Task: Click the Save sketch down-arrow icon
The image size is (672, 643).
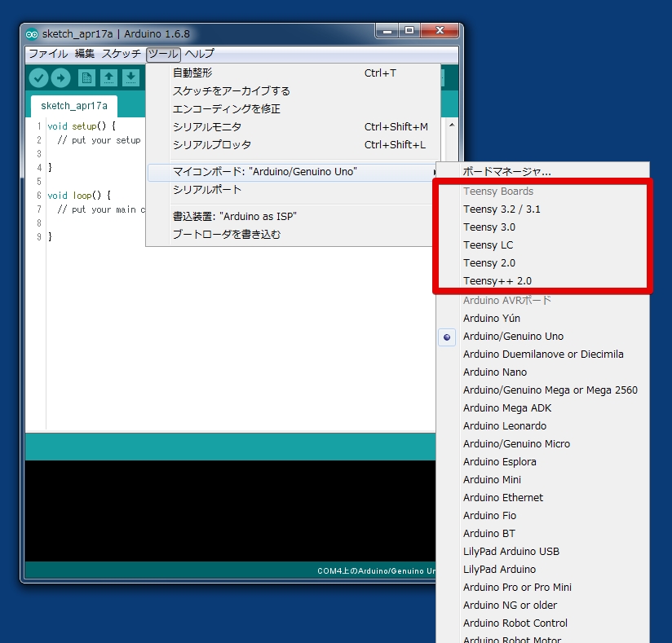Action: pos(130,78)
